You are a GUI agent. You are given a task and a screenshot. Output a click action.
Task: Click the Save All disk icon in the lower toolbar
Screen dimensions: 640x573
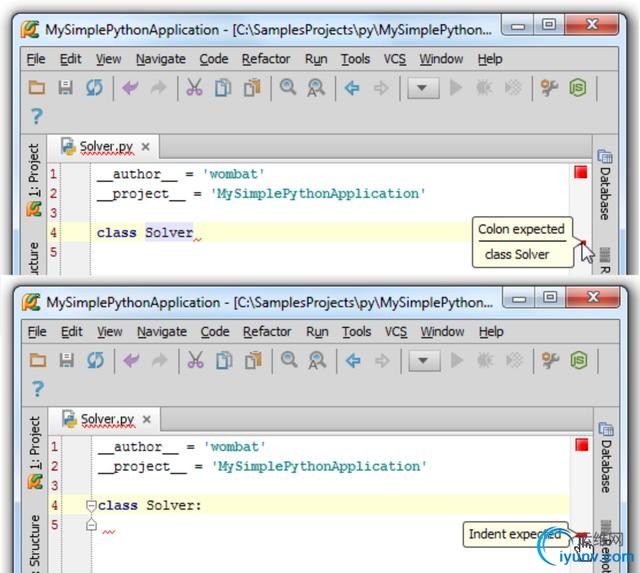click(67, 360)
